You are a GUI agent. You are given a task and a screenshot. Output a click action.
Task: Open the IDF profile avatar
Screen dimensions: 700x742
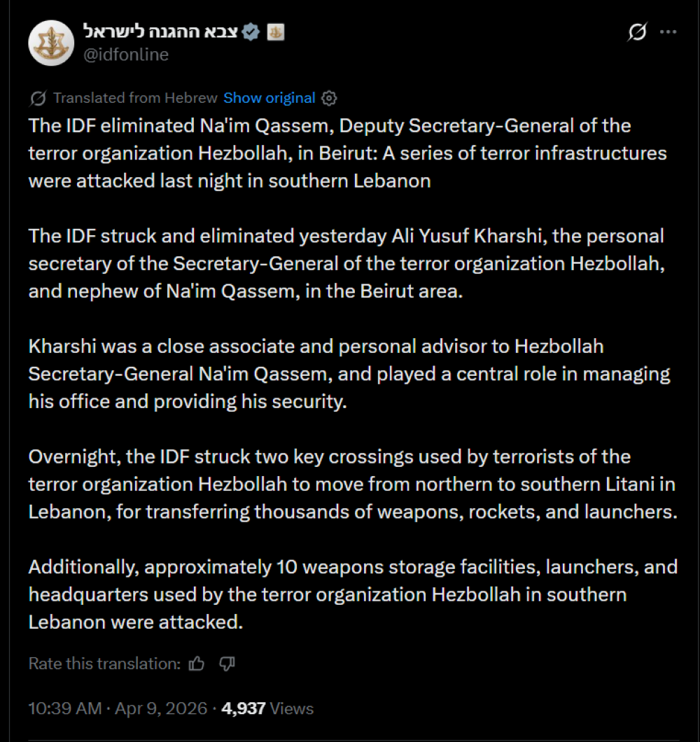pos(51,43)
